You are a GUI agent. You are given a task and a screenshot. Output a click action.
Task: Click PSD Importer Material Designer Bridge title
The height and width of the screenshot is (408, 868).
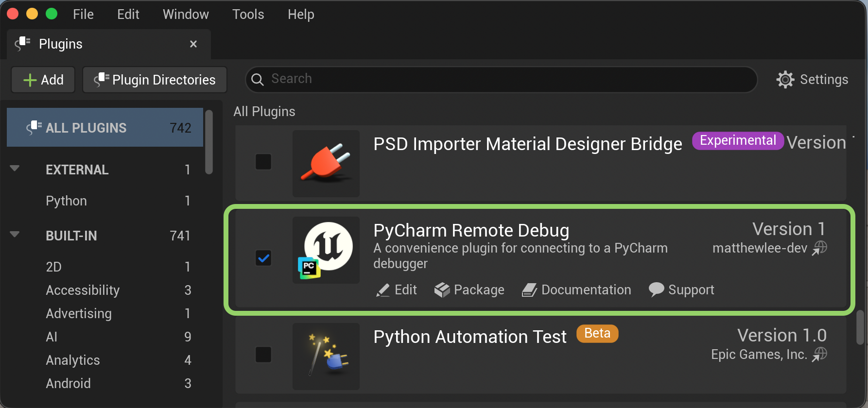pyautogui.click(x=528, y=144)
